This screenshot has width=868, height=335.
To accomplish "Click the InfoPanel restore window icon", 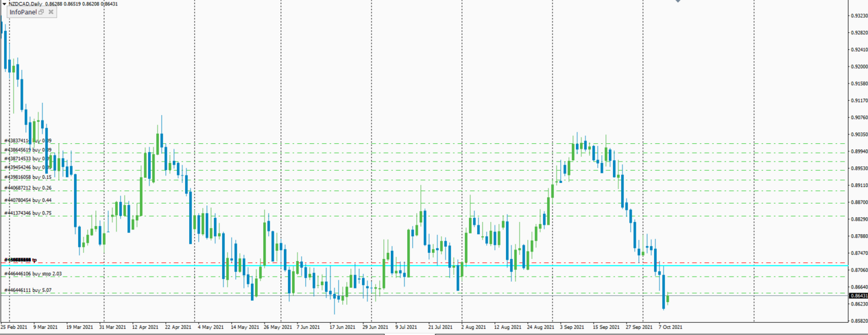I will (x=42, y=12).
